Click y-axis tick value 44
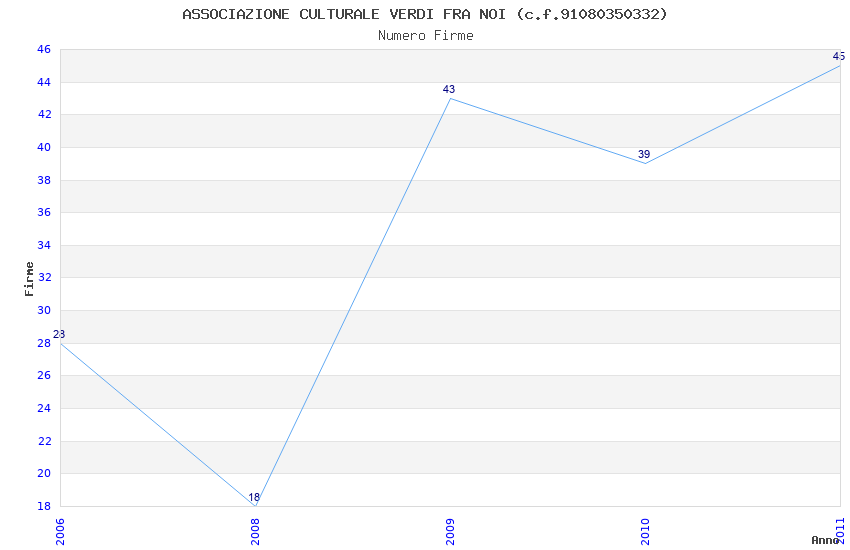The image size is (850, 550). pos(44,82)
